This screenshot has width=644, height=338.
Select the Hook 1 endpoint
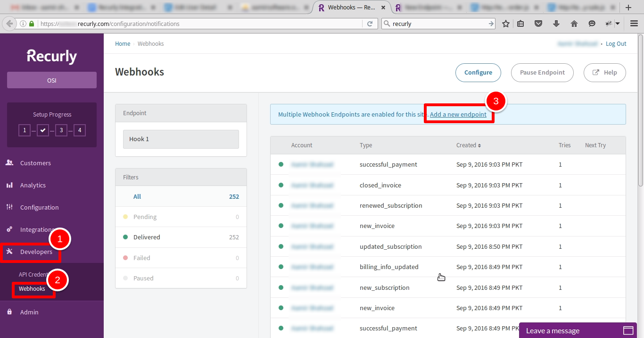181,139
